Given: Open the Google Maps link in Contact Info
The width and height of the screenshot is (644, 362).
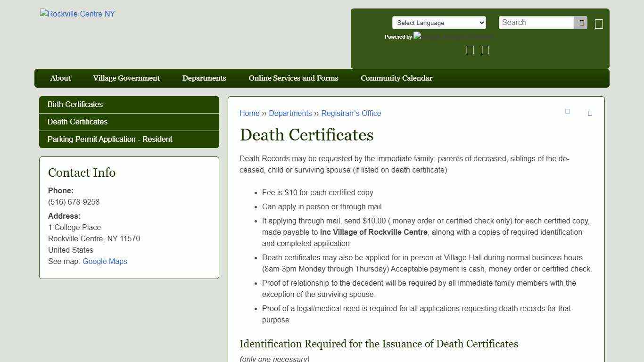Looking at the screenshot, I should 105,261.
